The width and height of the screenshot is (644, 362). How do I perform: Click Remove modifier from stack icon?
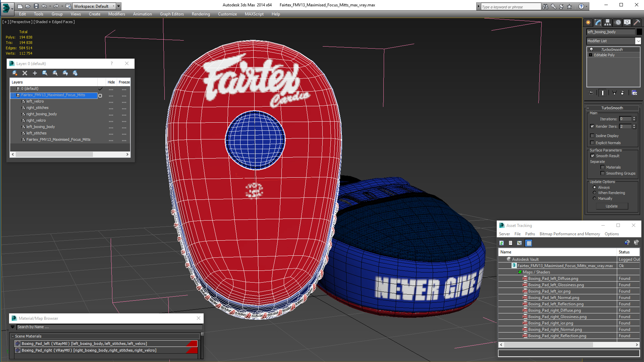pos(622,93)
